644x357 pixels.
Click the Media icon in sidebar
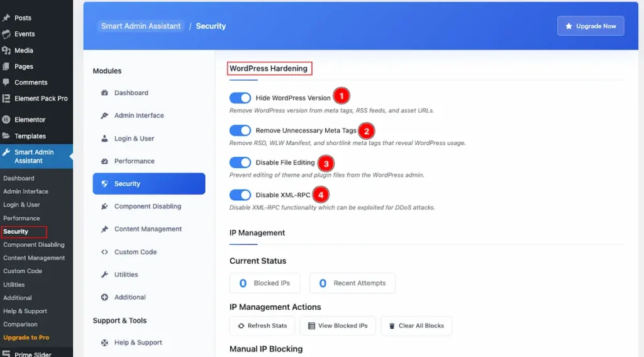click(x=6, y=50)
